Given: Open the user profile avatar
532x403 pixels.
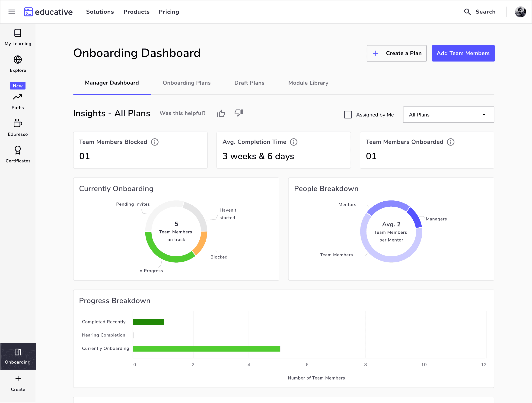Looking at the screenshot, I should 520,12.
